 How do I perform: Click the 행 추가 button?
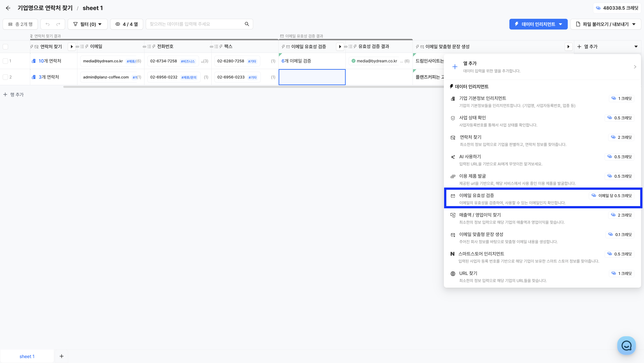click(13, 94)
